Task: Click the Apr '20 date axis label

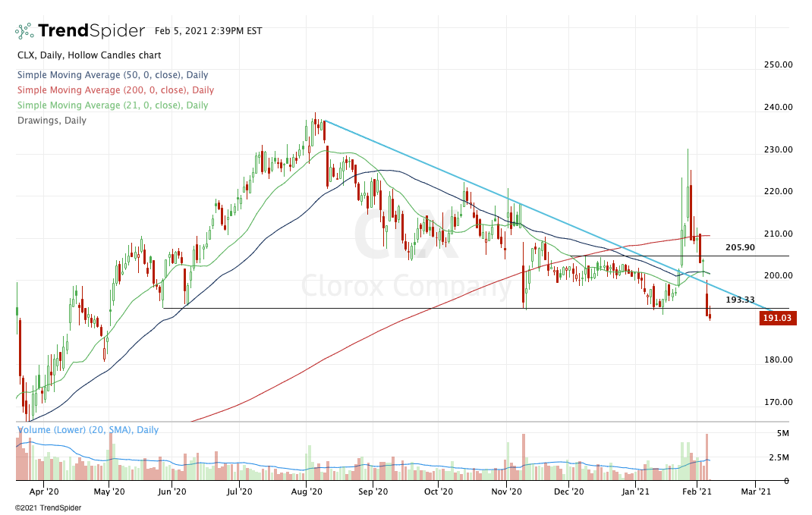Action: coord(44,491)
